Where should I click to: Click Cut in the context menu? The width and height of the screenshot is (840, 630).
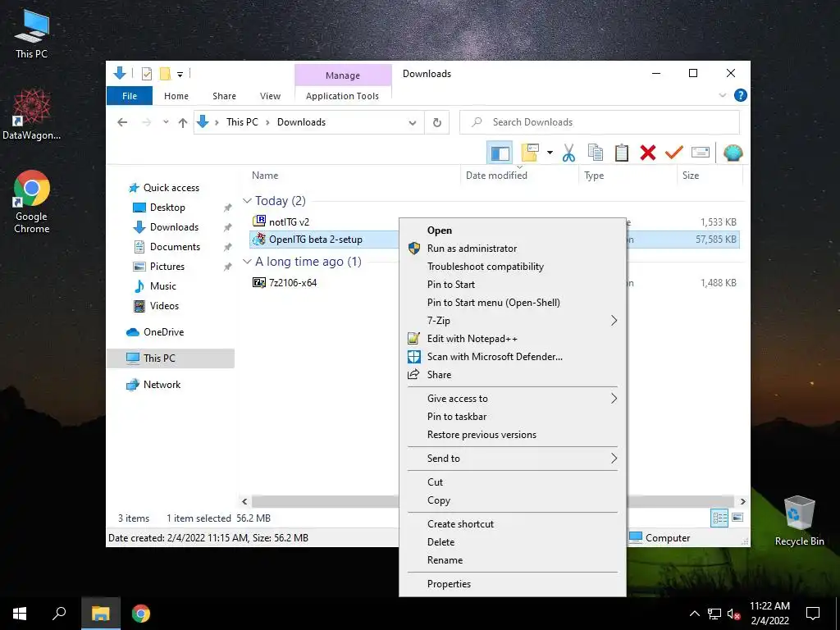(x=513, y=482)
